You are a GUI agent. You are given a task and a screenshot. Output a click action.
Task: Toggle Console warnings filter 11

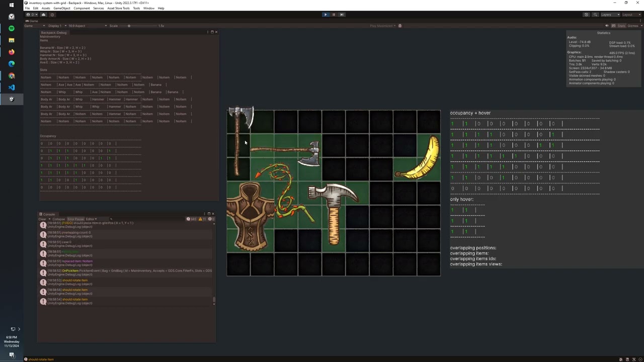[203, 219]
